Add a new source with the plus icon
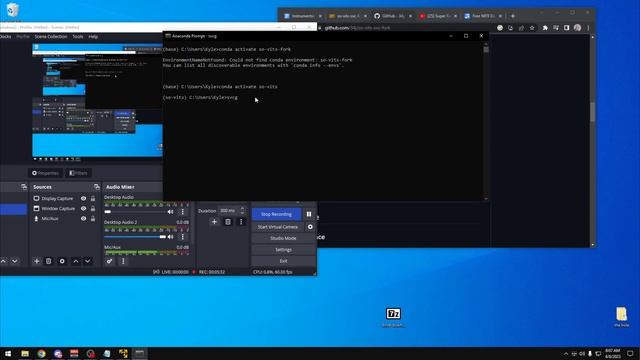640x360 pixels. (36, 261)
